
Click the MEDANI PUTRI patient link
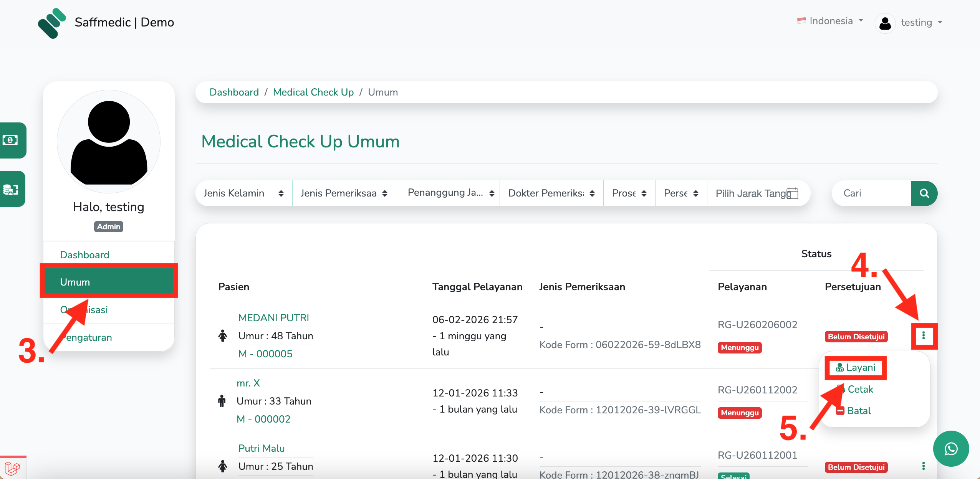point(273,318)
